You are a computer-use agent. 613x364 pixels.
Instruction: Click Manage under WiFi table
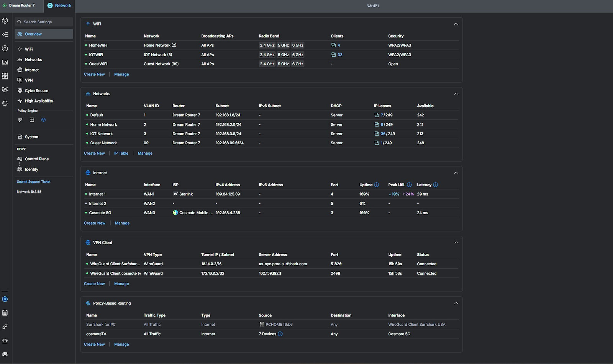click(x=121, y=74)
